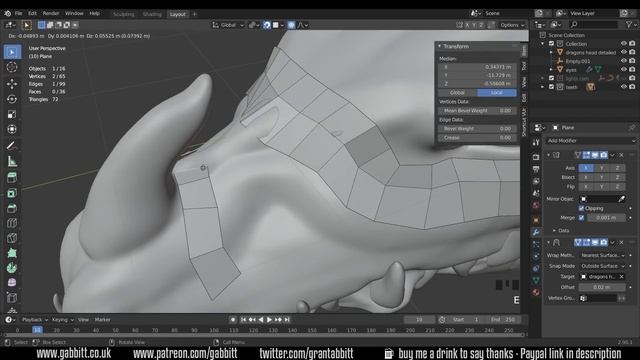Open the Playback dropdown in timeline
The height and width of the screenshot is (360, 640).
(x=35, y=320)
